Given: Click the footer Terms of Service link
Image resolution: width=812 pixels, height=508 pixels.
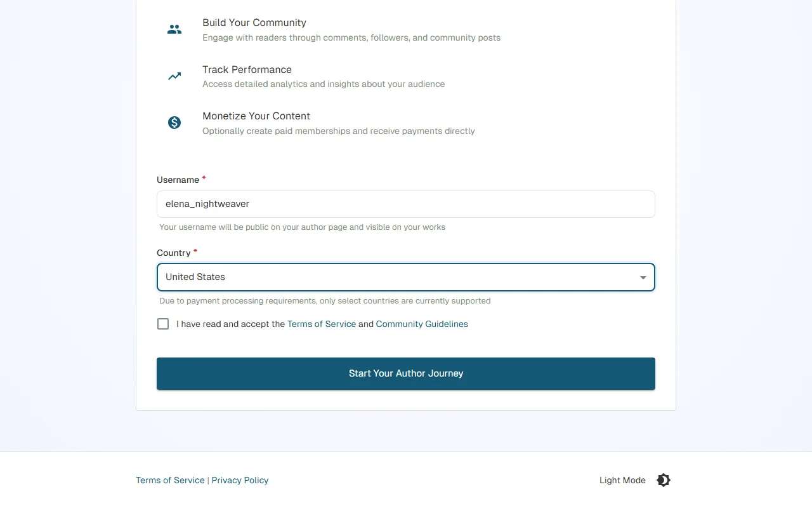Looking at the screenshot, I should (x=170, y=480).
